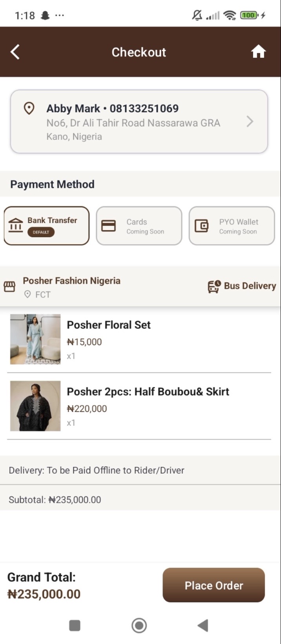Open address details with right chevron

click(x=250, y=122)
